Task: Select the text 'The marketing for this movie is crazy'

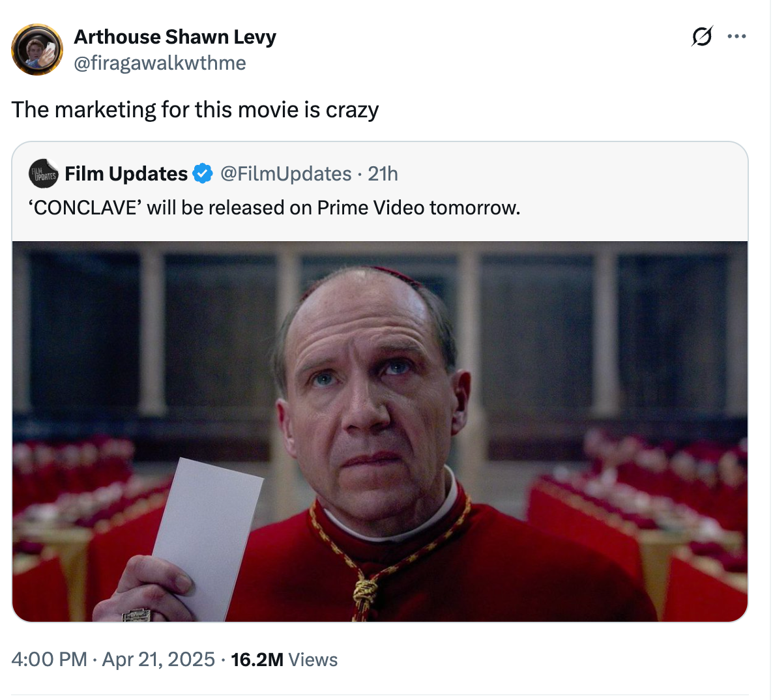Action: click(195, 109)
